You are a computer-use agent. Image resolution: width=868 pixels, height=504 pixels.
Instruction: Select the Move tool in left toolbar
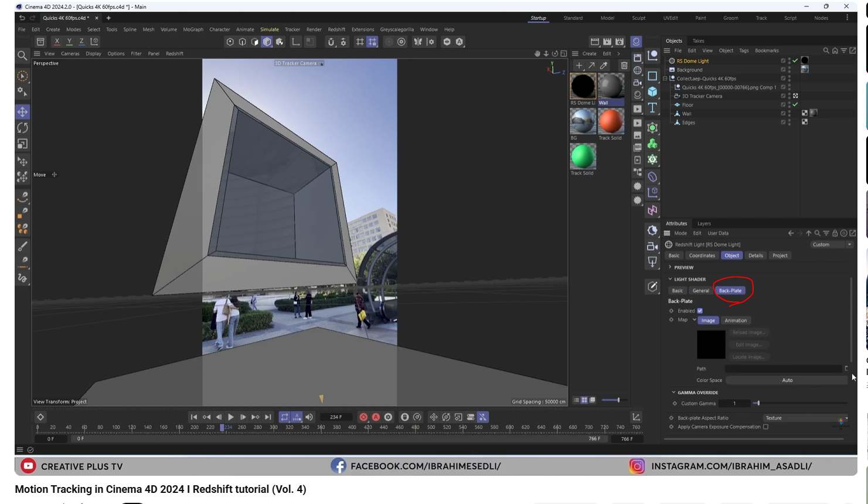[22, 111]
